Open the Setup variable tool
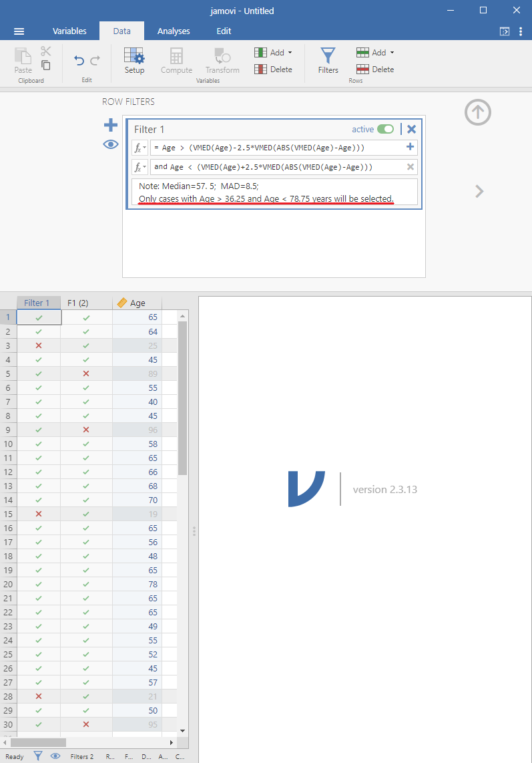The width and height of the screenshot is (532, 763). click(134, 60)
